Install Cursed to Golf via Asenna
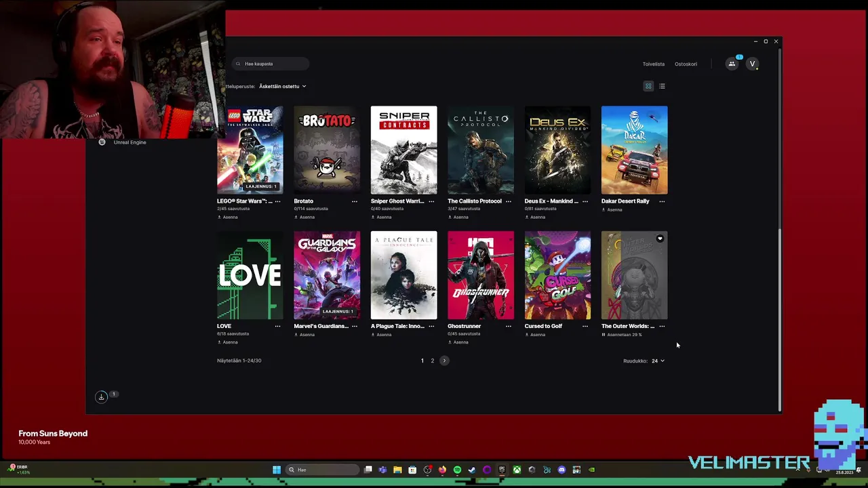This screenshot has width=868, height=488. click(534, 334)
